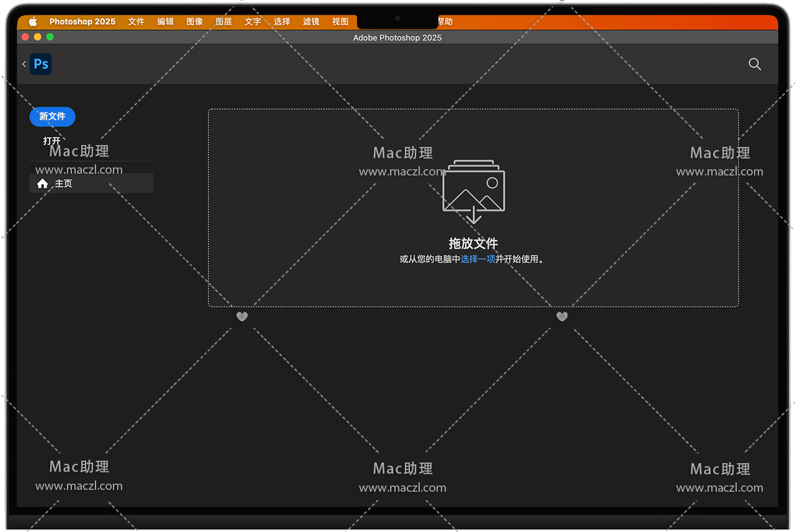Image resolution: width=795 pixels, height=532 pixels.
Task: Open the 文字 menu
Action: [253, 22]
